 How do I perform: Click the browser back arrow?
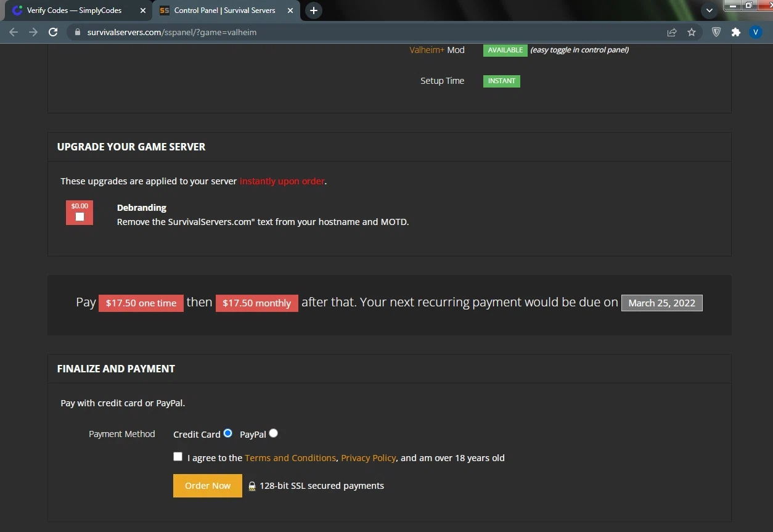pyautogui.click(x=14, y=32)
